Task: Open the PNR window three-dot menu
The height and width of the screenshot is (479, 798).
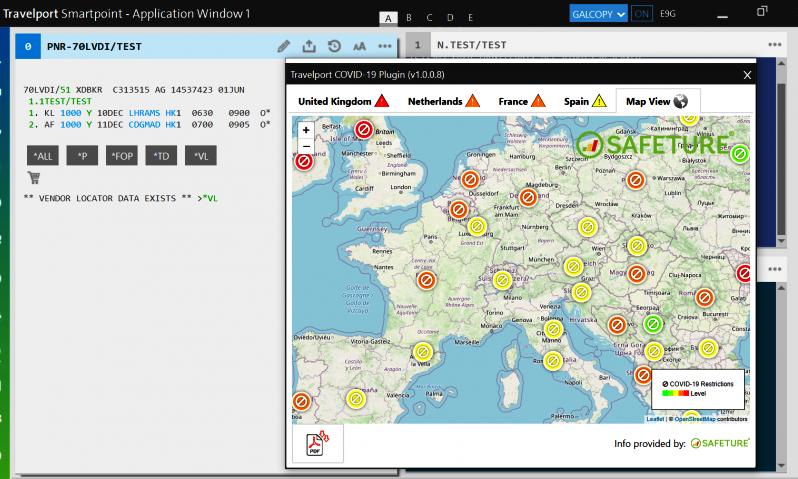Action: (x=385, y=46)
